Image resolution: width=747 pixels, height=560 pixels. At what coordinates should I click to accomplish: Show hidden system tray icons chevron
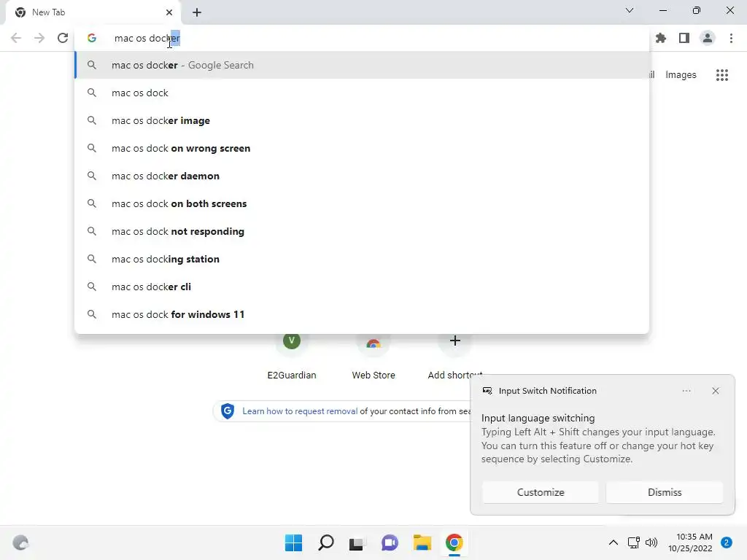(x=614, y=542)
